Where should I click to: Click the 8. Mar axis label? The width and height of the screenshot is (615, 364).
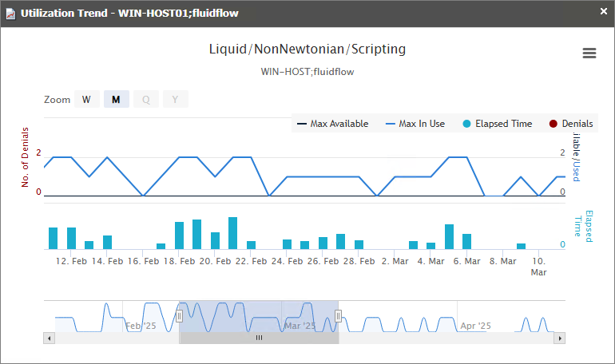pos(503,261)
